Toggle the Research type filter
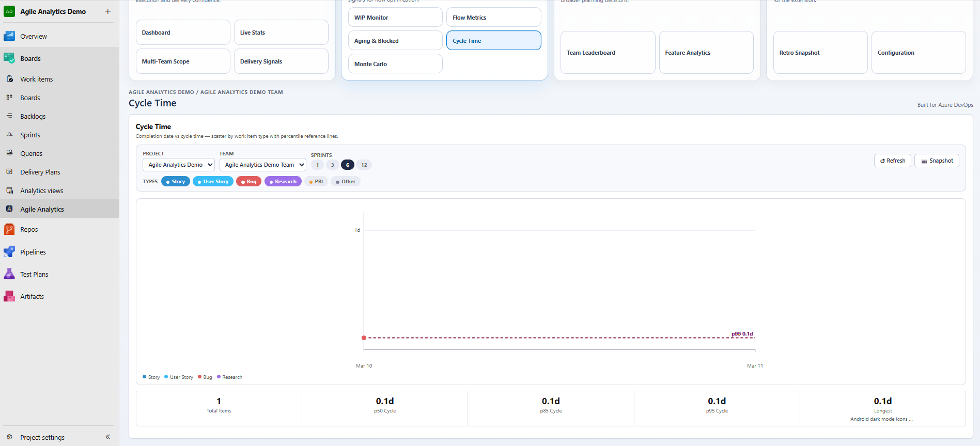980x446 pixels. [283, 182]
